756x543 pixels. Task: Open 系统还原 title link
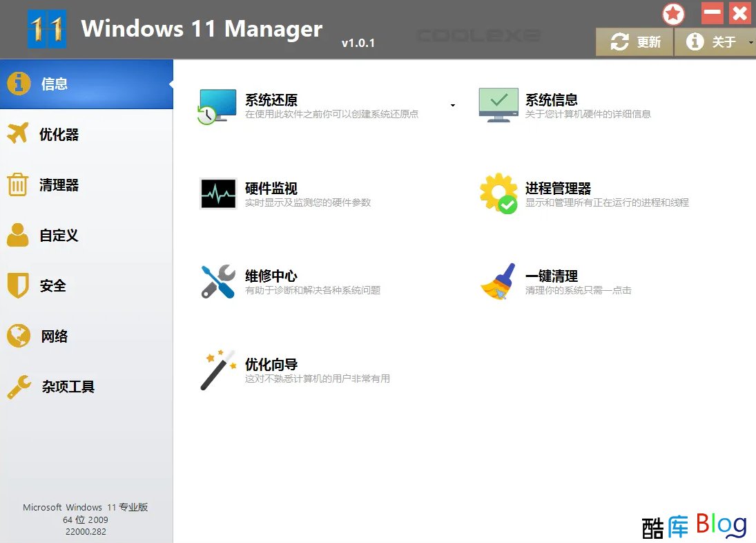(271, 99)
